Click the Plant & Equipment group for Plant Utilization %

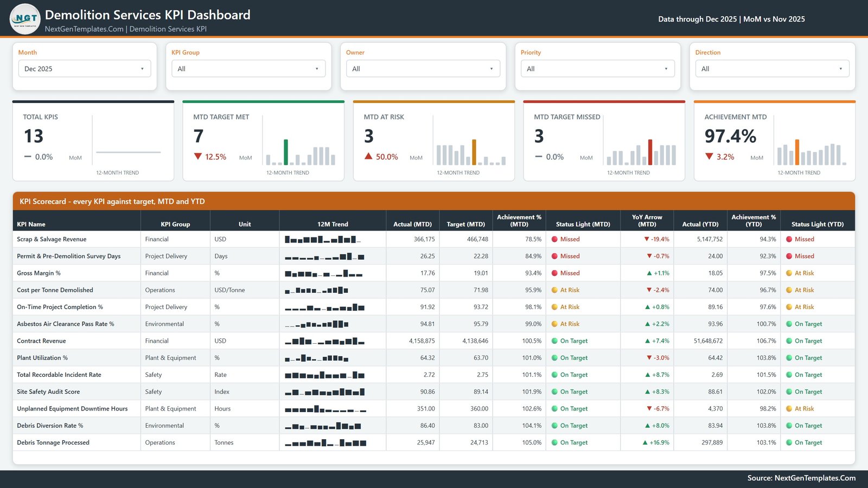[x=170, y=358]
